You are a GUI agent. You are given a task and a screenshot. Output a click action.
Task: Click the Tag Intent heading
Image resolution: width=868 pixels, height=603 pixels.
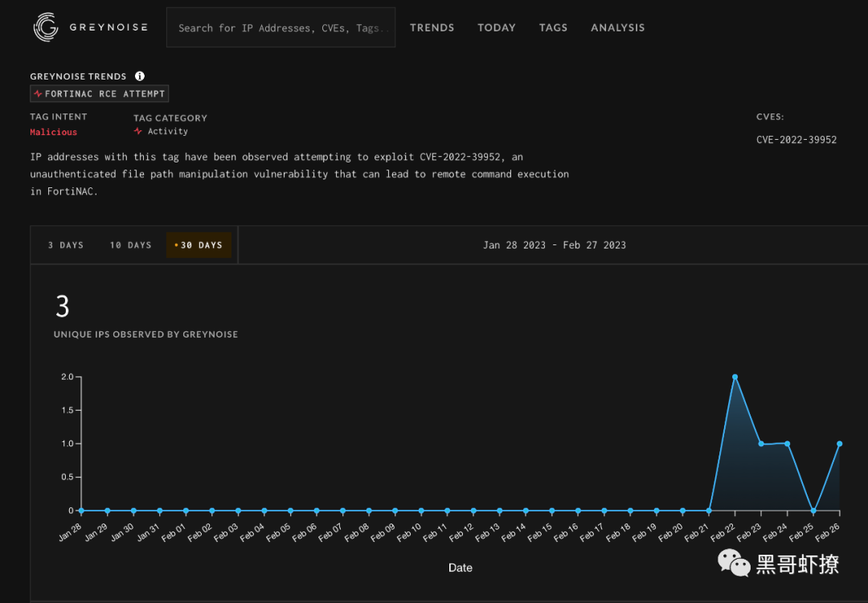(58, 117)
